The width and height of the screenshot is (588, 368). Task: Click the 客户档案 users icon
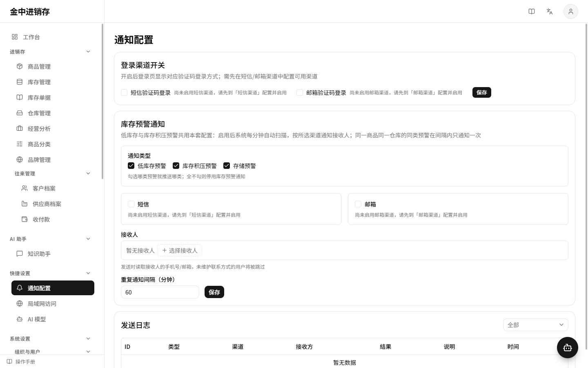(x=24, y=188)
